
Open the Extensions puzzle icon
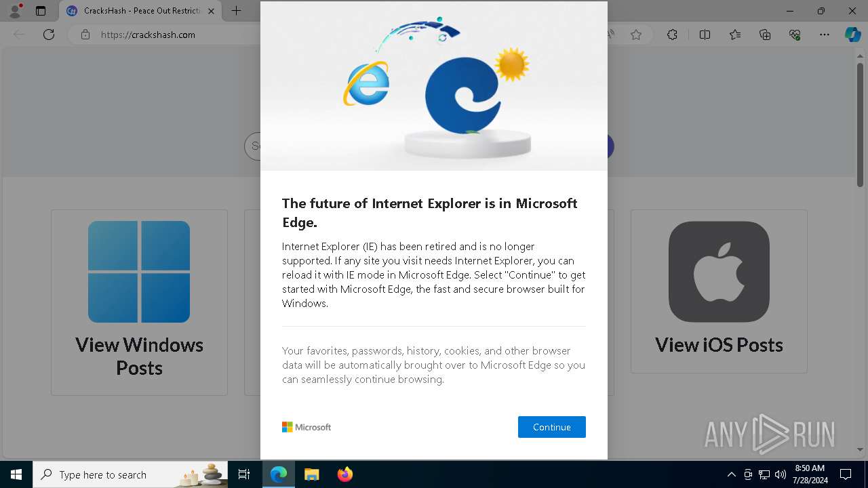pyautogui.click(x=672, y=35)
